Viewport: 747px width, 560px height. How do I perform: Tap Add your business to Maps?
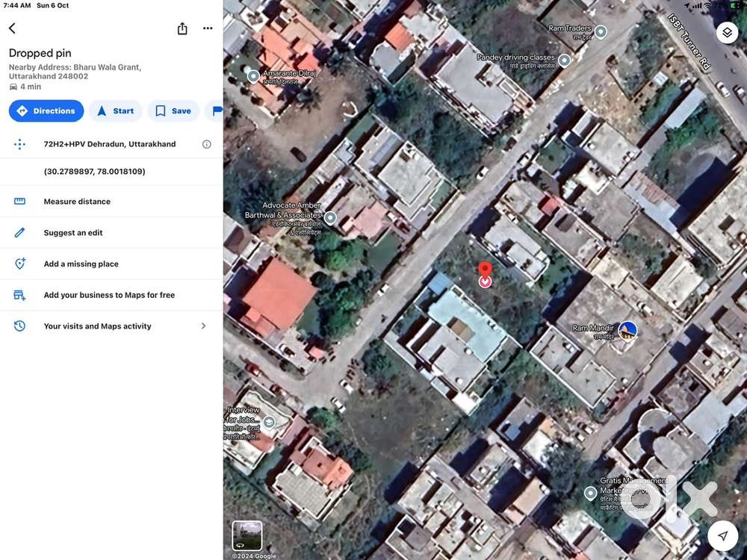click(x=109, y=295)
